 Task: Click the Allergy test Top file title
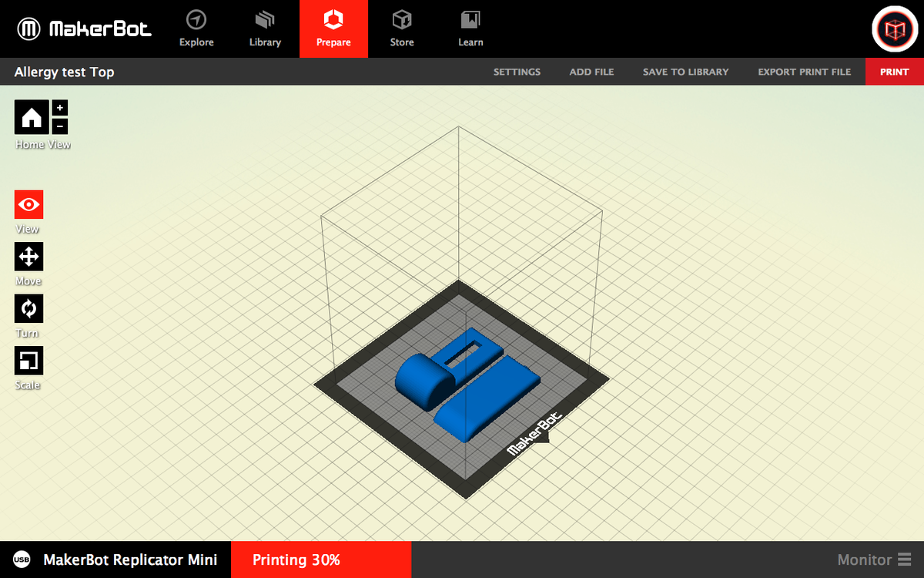tap(65, 72)
